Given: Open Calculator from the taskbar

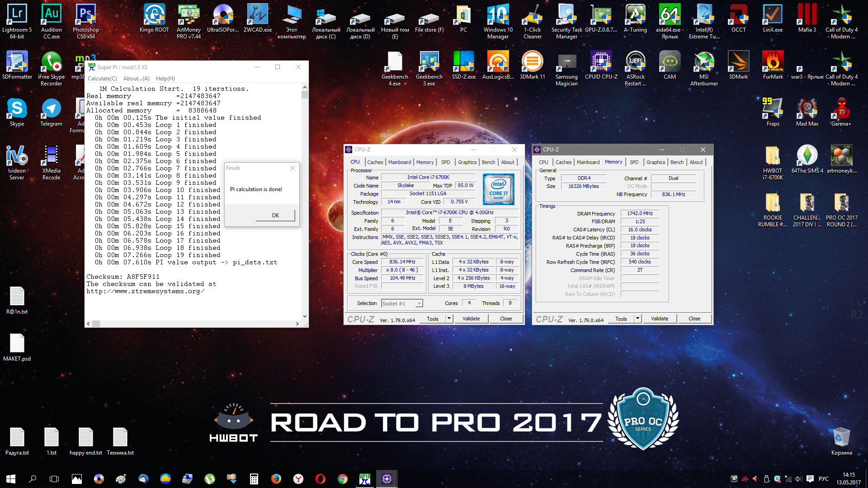Looking at the screenshot, I should pyautogui.click(x=254, y=479).
